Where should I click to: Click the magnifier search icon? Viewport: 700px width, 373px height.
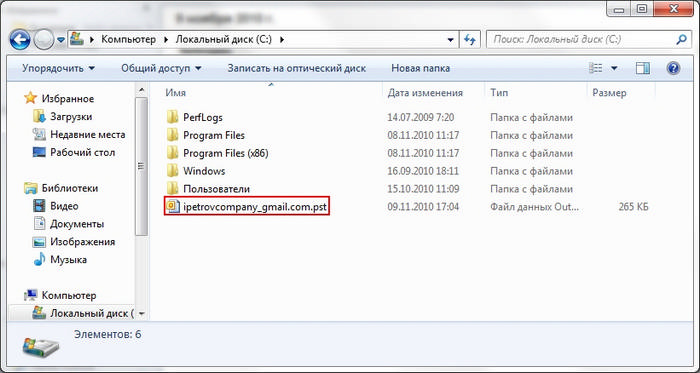[x=681, y=39]
